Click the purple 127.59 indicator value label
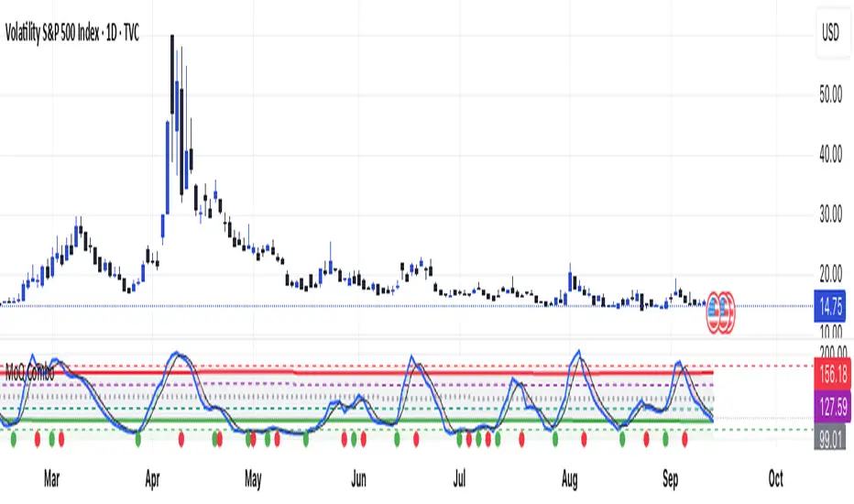The height and width of the screenshot is (504, 854). tap(833, 407)
